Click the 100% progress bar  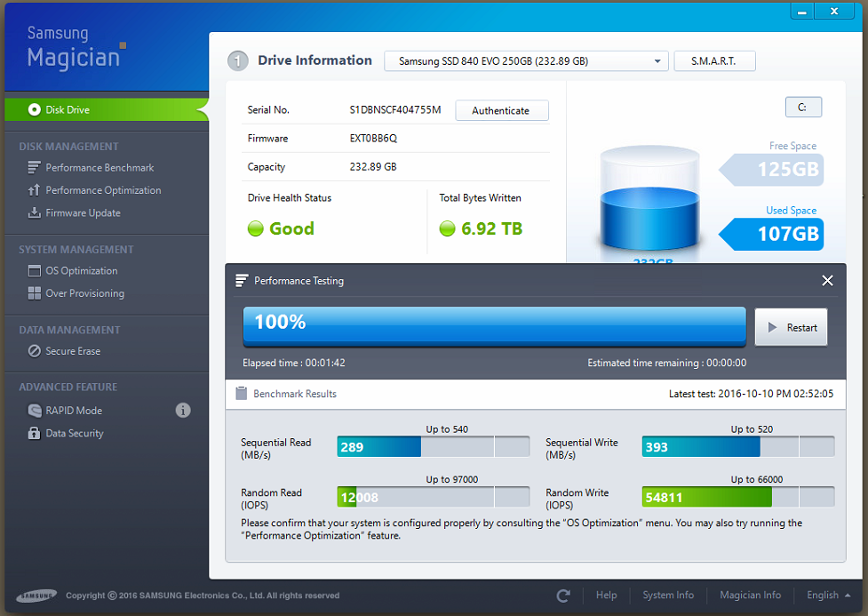click(494, 326)
